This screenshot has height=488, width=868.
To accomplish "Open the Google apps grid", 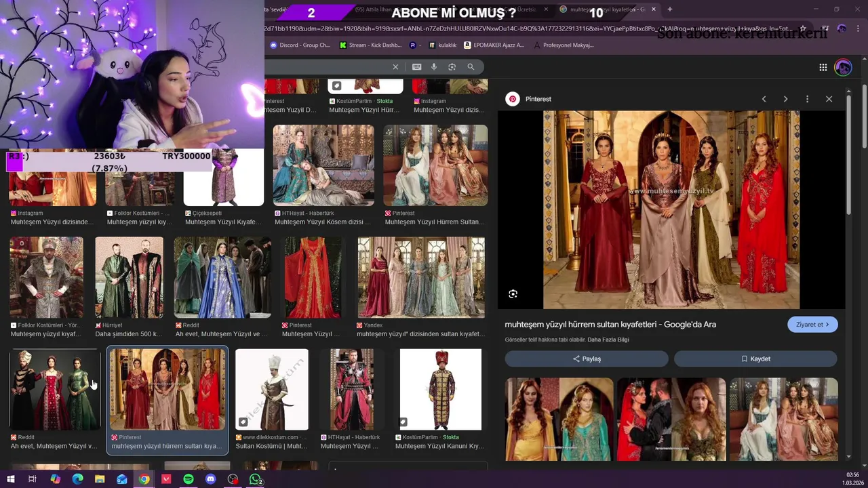I will pyautogui.click(x=823, y=67).
